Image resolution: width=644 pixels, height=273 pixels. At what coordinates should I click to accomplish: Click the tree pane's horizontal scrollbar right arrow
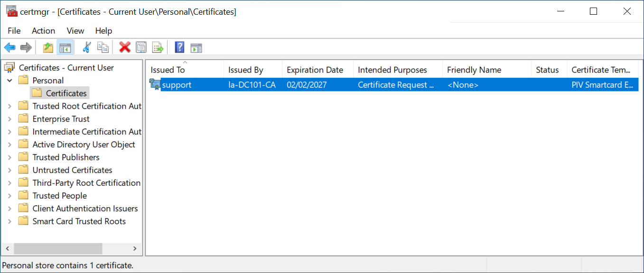pos(135,249)
